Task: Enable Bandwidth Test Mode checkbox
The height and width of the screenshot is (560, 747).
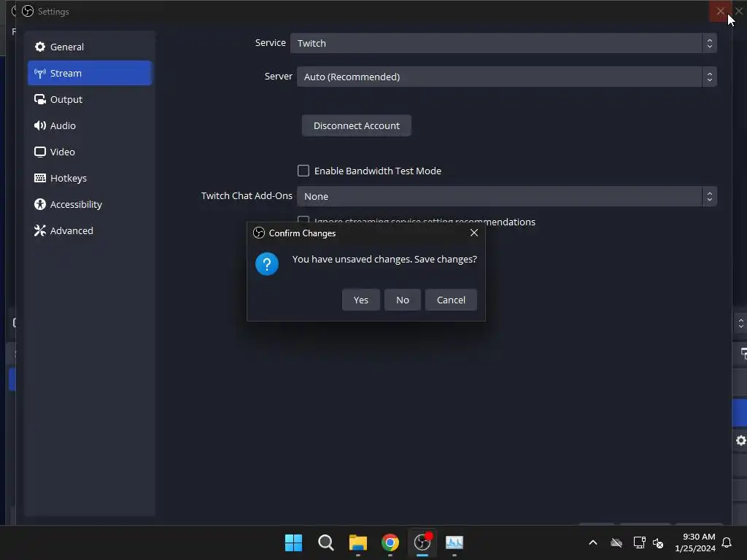Action: point(303,171)
